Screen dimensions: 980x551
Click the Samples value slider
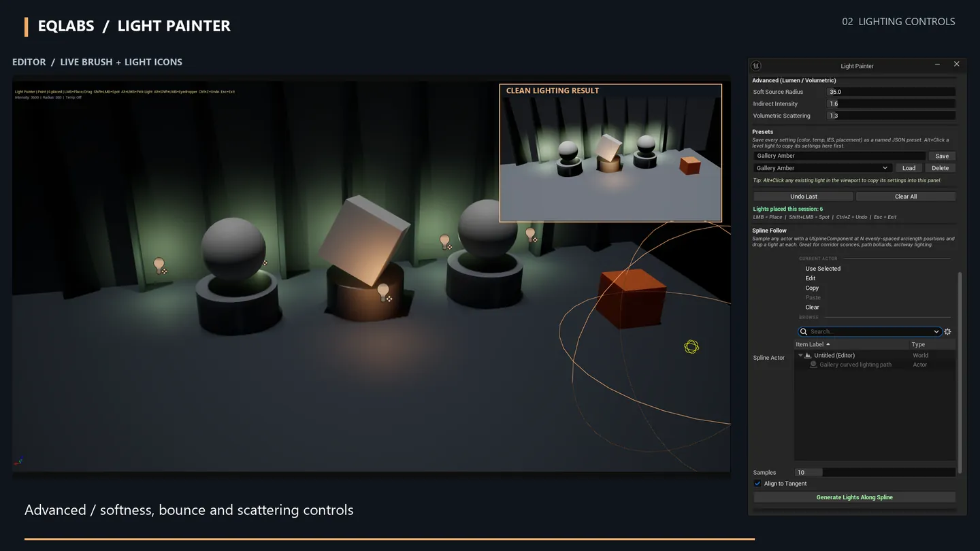(875, 472)
